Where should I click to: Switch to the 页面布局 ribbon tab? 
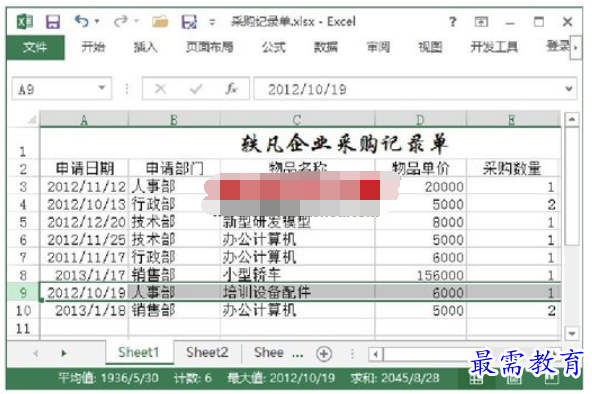pyautogui.click(x=210, y=47)
